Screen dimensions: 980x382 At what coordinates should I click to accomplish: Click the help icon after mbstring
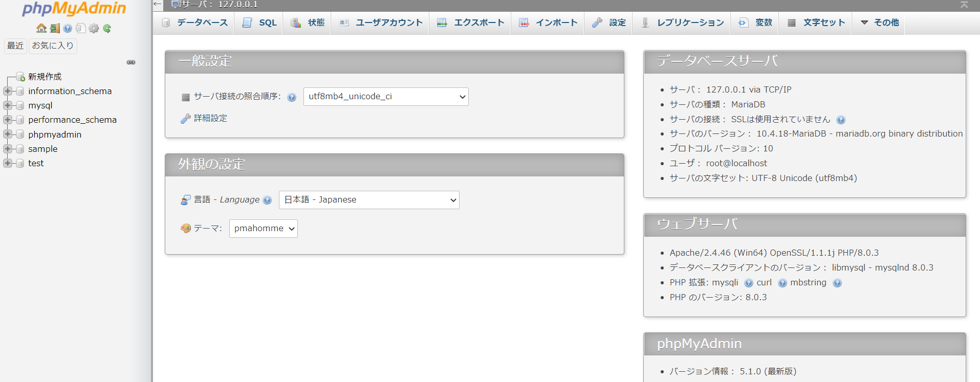(x=837, y=283)
